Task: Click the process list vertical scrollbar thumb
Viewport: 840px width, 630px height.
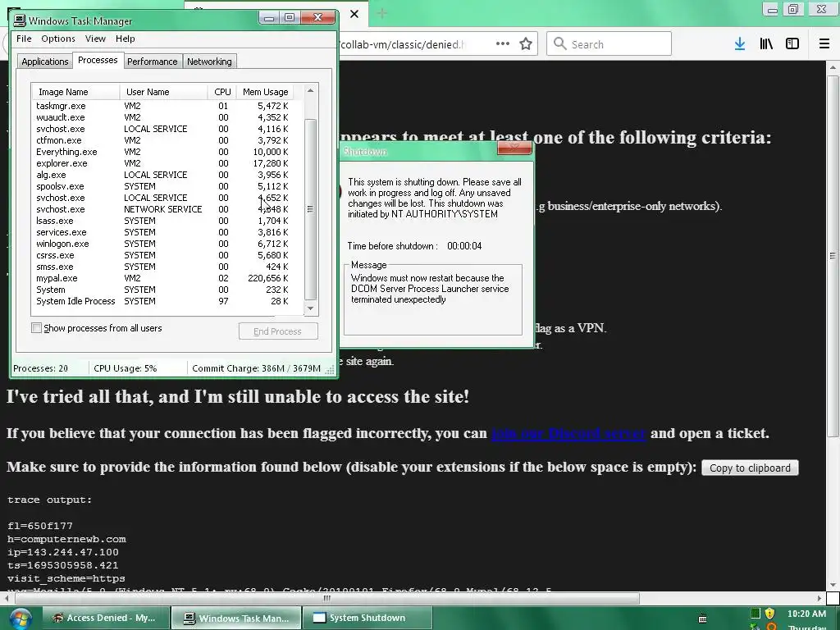Action: tap(310, 209)
